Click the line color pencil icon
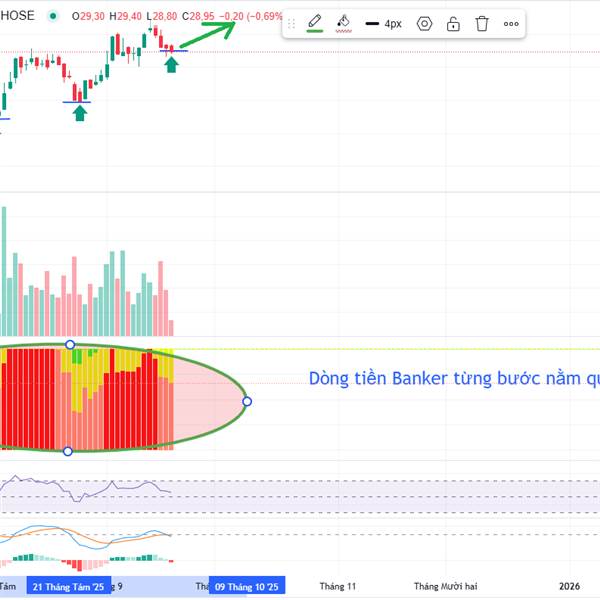 pyautogui.click(x=315, y=23)
